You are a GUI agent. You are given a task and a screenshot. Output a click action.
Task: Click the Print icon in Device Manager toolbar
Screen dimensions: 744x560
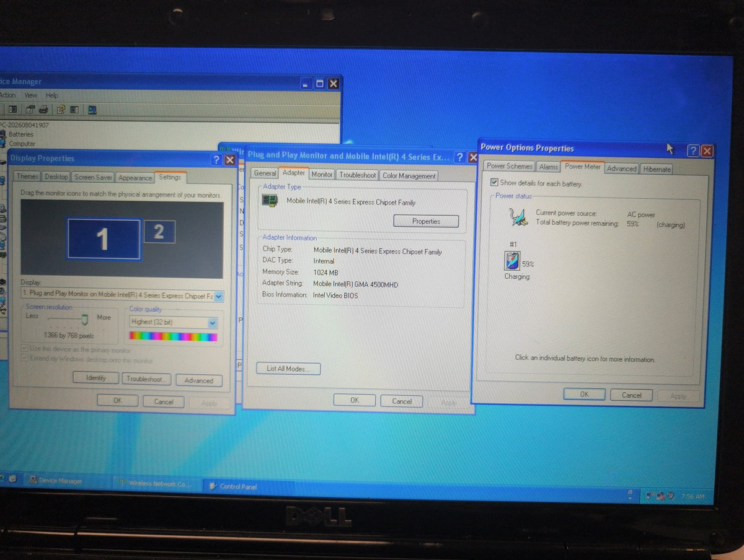pyautogui.click(x=43, y=110)
